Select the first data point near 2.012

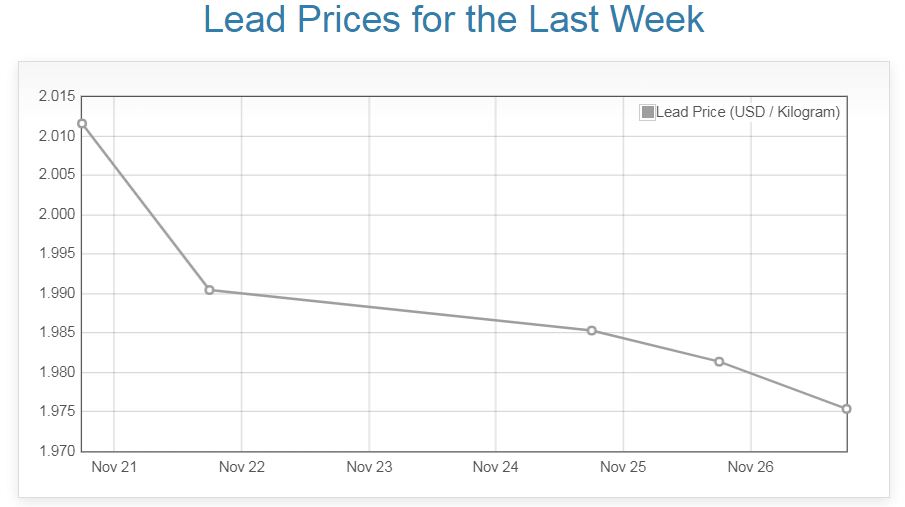[82, 124]
